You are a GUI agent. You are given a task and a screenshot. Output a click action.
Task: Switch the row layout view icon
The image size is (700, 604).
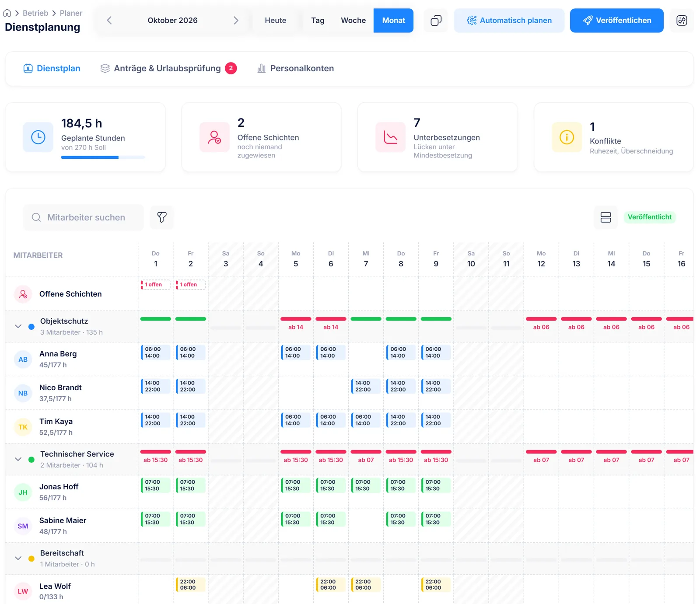605,217
